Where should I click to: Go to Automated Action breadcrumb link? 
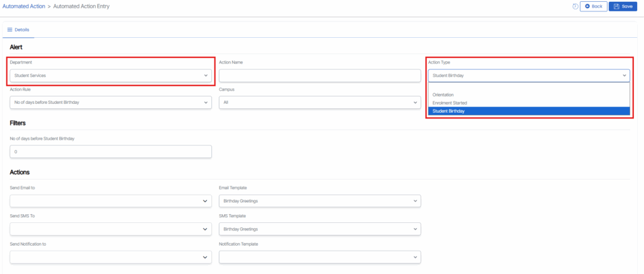point(23,6)
